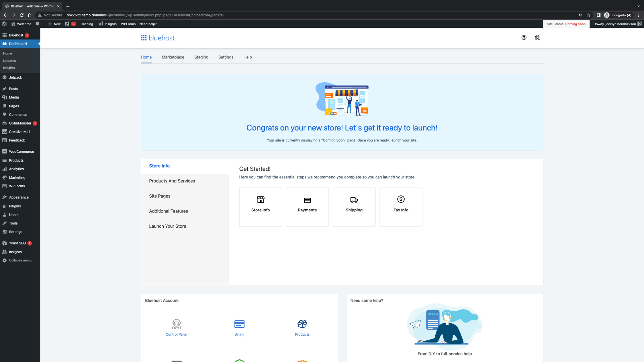Switch to the Marketplace tab
644x362 pixels.
click(x=173, y=57)
